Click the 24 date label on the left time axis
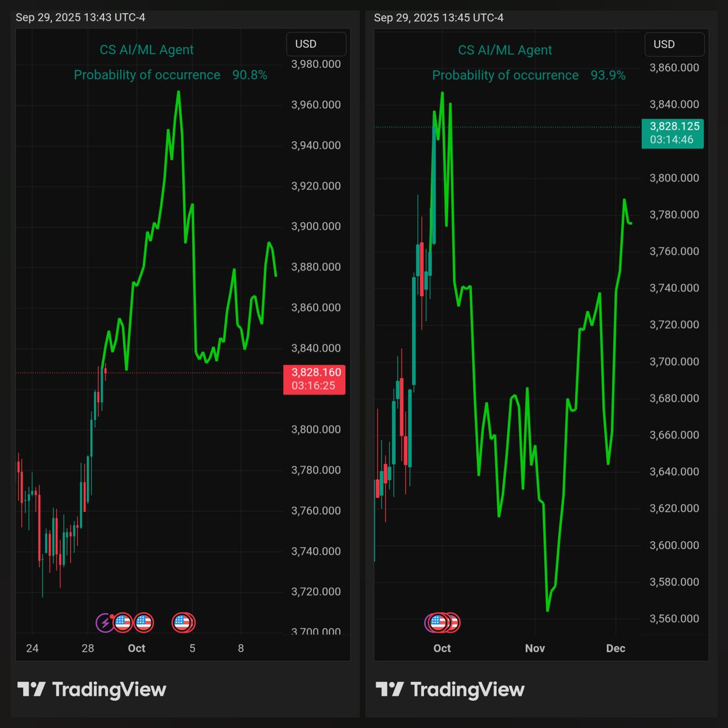 coord(32,649)
